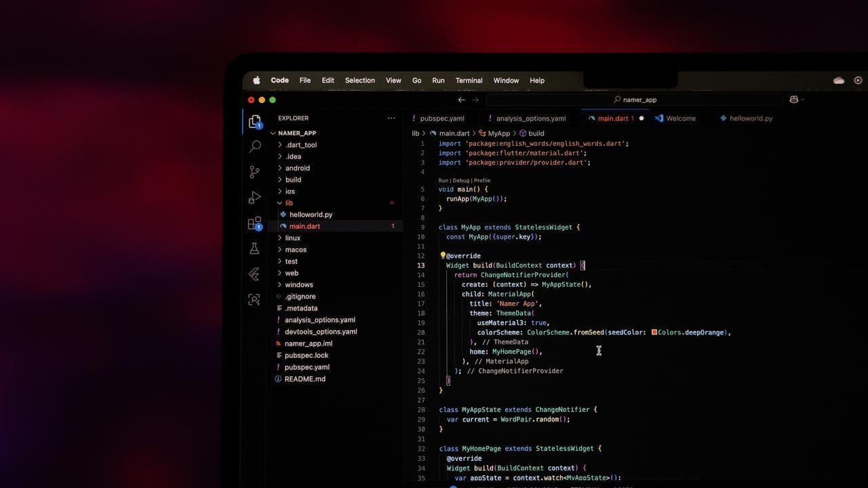Click the code text "useMaterial3: true,"
Screen dimensions: 868x488
coord(513,323)
